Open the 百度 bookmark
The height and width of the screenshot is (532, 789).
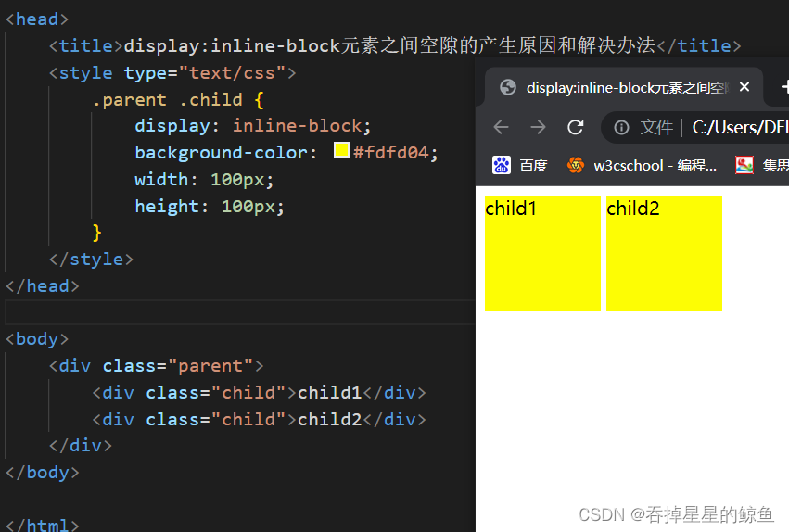[520, 165]
